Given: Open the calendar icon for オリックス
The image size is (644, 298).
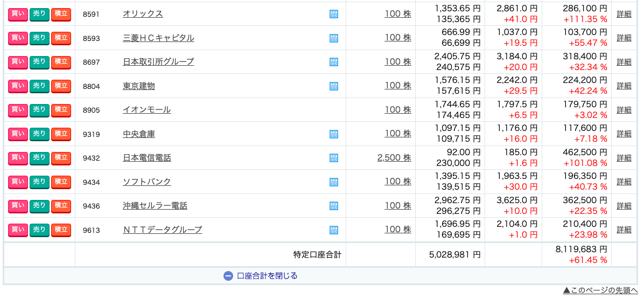Looking at the screenshot, I should [x=334, y=14].
